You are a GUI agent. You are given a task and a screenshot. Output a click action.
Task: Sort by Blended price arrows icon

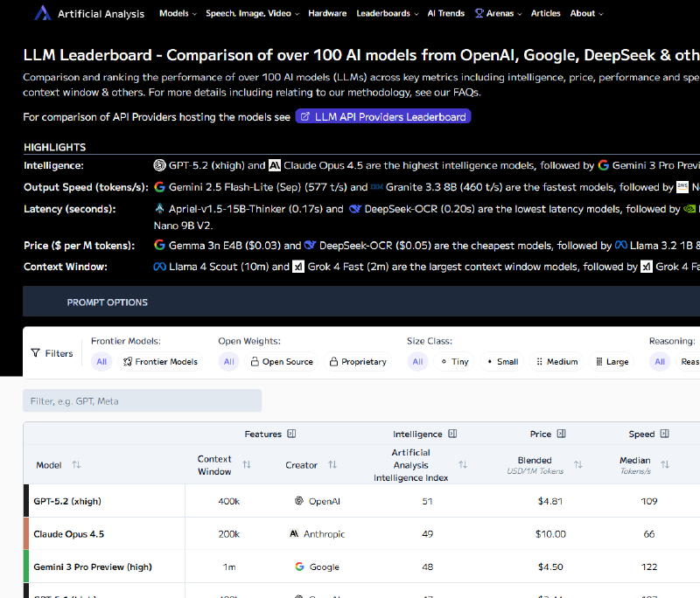[577, 465]
